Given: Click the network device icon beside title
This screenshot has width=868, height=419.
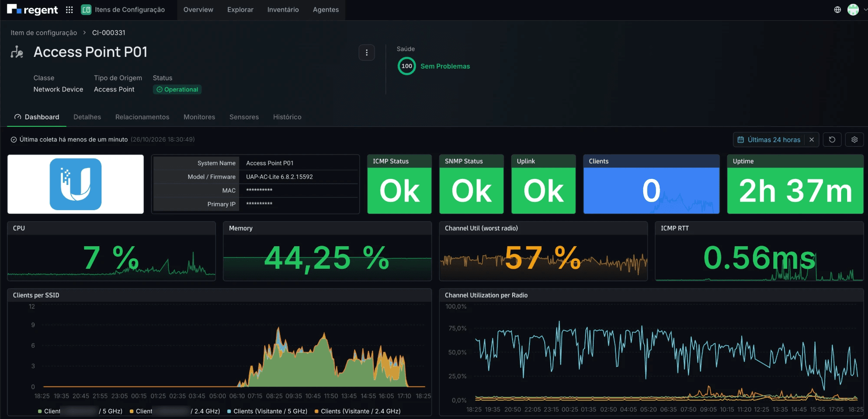Looking at the screenshot, I should (17, 52).
